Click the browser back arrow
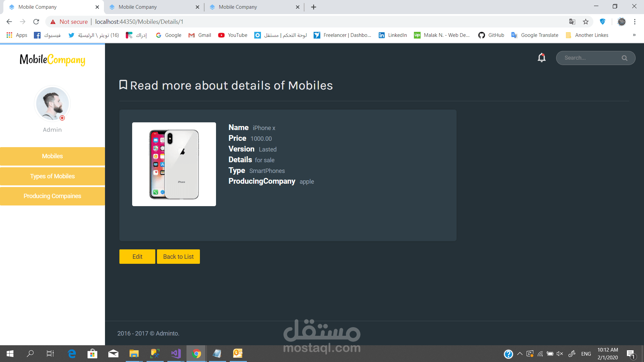This screenshot has width=644, height=362. tap(9, 22)
